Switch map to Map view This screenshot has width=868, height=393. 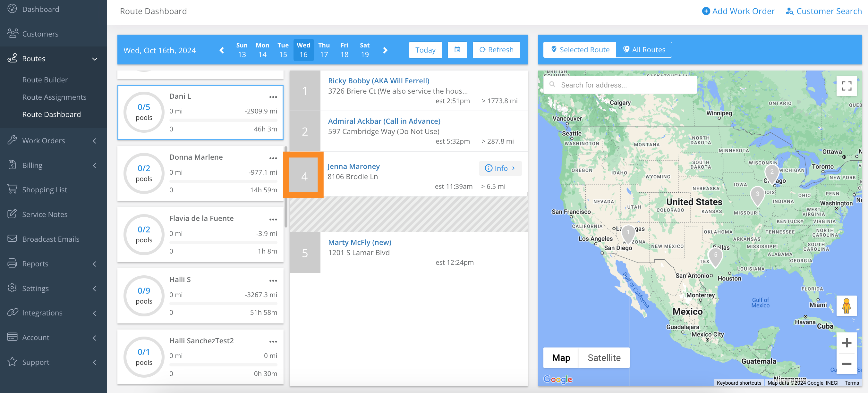point(561,358)
